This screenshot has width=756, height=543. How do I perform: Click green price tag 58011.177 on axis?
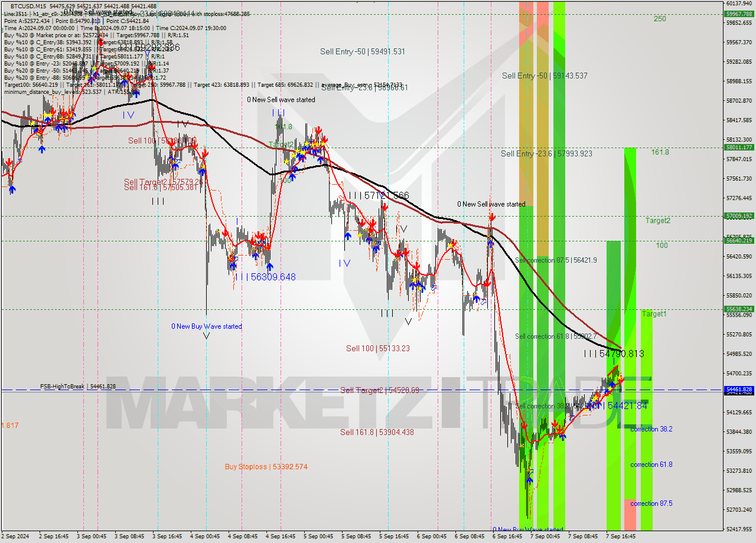tap(739, 148)
